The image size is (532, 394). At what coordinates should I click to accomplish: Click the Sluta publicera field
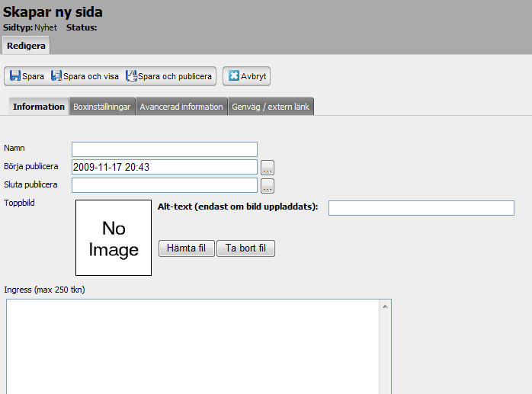click(165, 185)
